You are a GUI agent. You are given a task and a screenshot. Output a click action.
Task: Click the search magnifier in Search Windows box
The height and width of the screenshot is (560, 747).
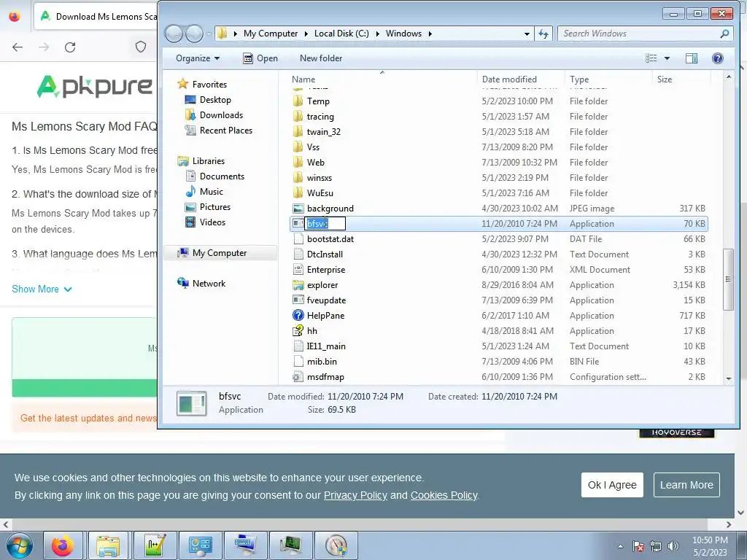coord(724,34)
